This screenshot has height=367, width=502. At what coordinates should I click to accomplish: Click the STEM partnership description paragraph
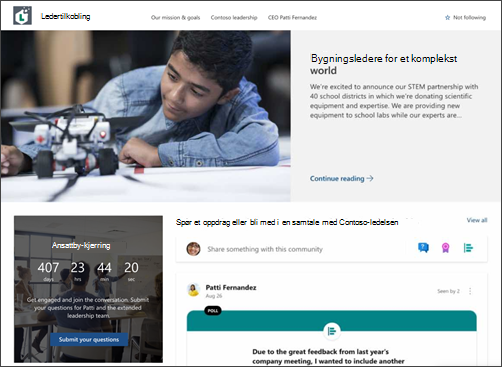(x=394, y=101)
